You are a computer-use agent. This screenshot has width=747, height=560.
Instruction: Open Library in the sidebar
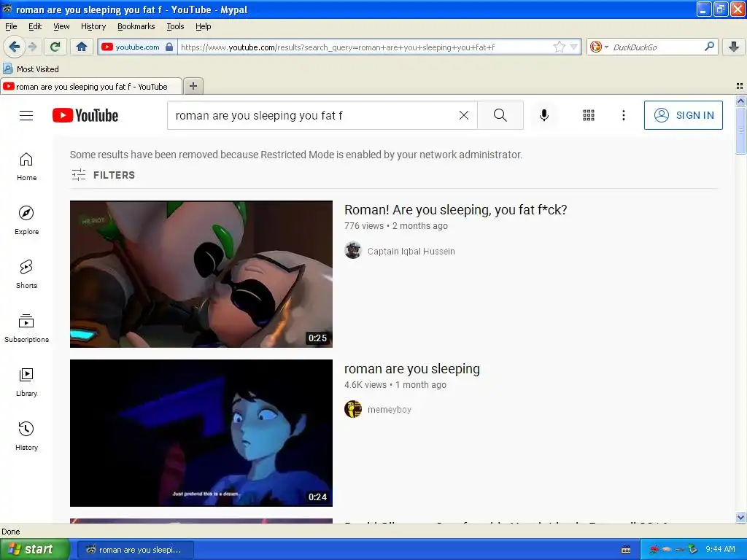pyautogui.click(x=27, y=382)
